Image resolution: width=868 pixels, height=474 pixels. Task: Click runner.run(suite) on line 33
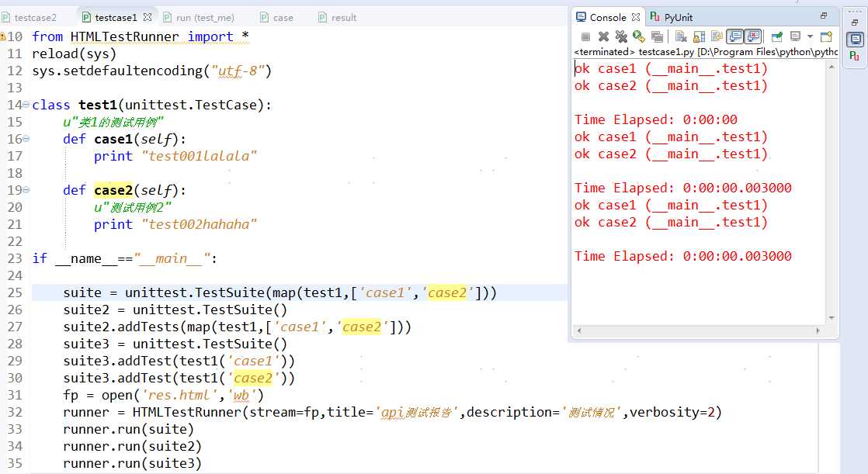pyautogui.click(x=128, y=429)
